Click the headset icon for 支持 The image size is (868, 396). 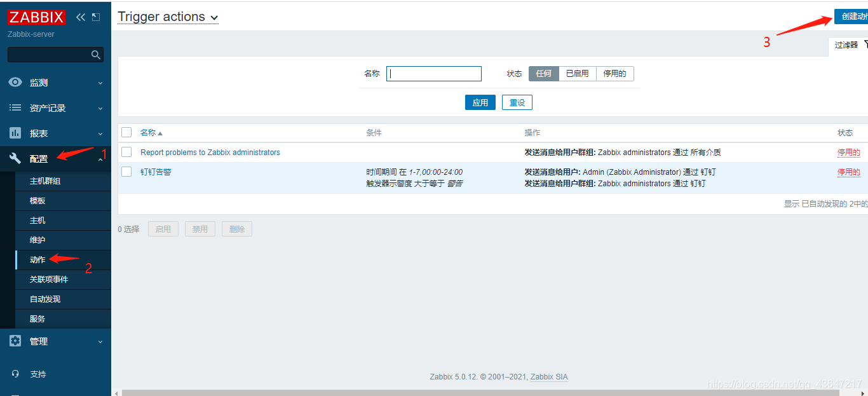(15, 374)
